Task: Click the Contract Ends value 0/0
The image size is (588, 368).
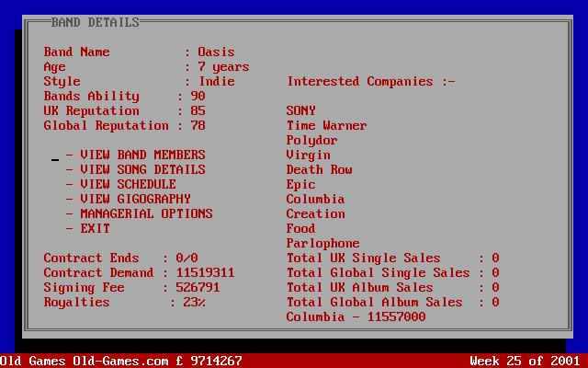Action: pos(187,258)
